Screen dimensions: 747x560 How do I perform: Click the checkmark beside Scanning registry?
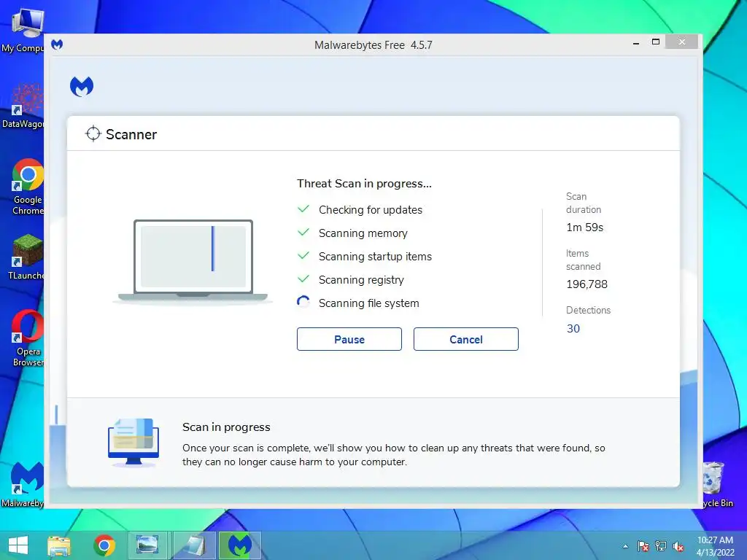tap(303, 279)
